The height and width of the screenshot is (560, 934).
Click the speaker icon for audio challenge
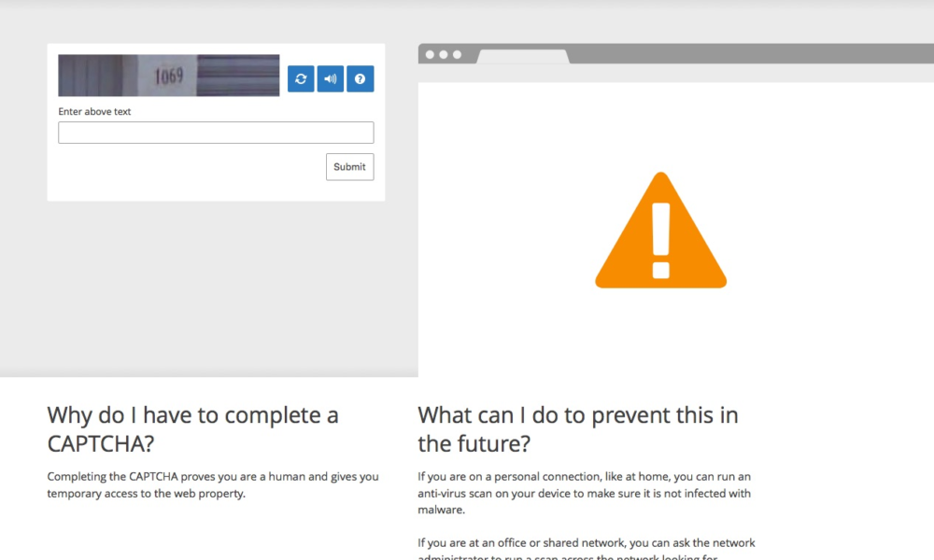(330, 78)
